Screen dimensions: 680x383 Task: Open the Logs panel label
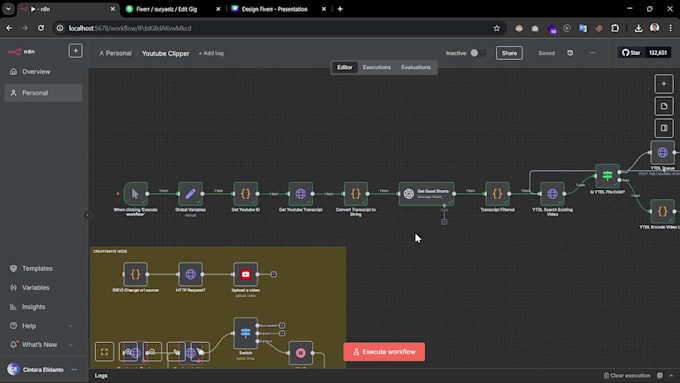[x=101, y=376]
